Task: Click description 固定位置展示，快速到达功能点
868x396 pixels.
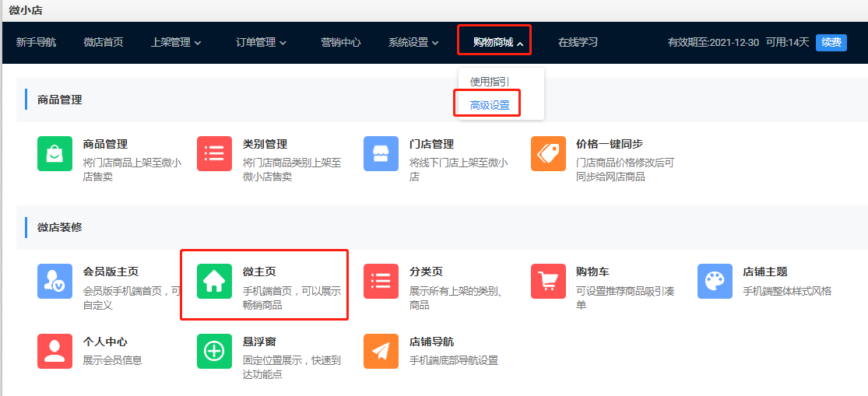Action: tap(292, 367)
